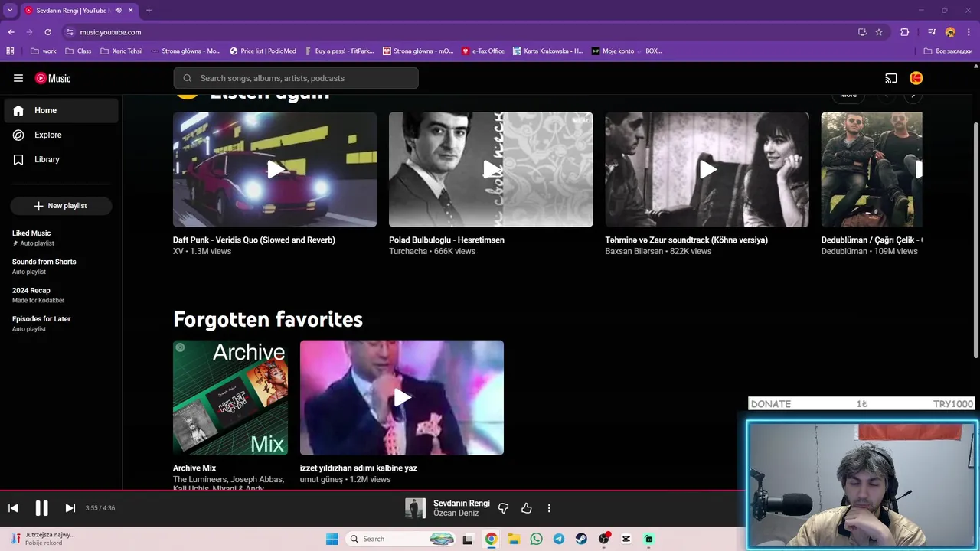Screen dimensions: 980x551
Task: Go to Home in sidebar
Action: [61, 110]
